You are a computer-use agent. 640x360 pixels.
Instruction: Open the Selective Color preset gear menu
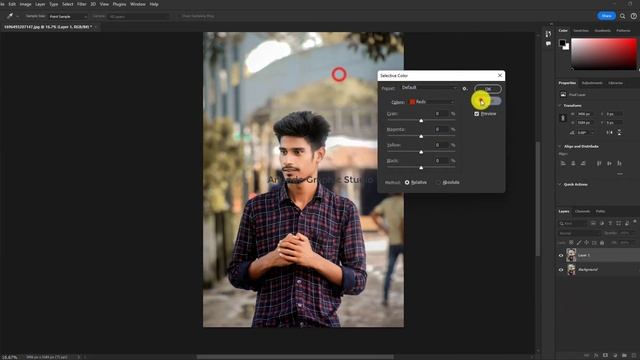[x=465, y=89]
